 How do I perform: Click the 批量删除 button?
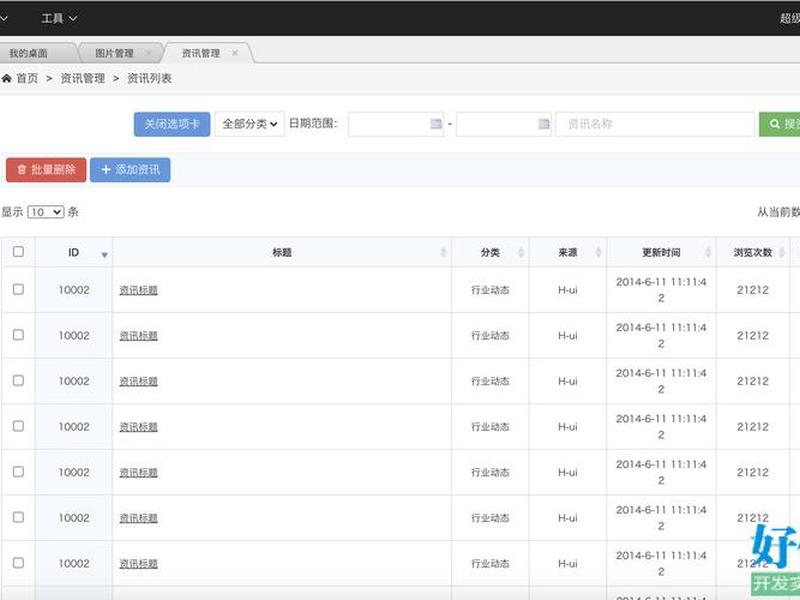[x=46, y=170]
